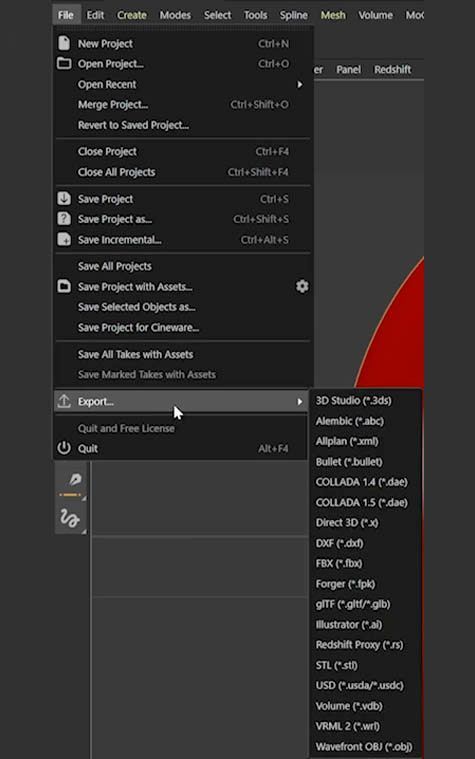The height and width of the screenshot is (759, 475).
Task: Open the Mesh menu
Action: [333, 15]
